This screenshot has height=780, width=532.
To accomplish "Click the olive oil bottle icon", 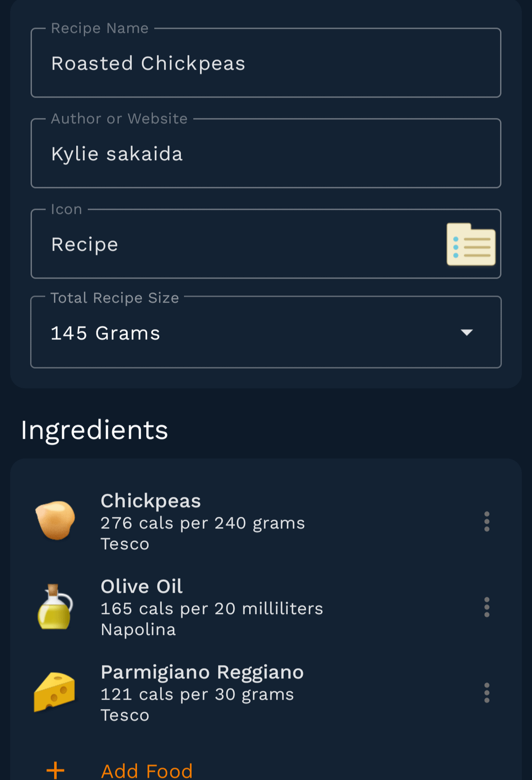I will point(55,607).
